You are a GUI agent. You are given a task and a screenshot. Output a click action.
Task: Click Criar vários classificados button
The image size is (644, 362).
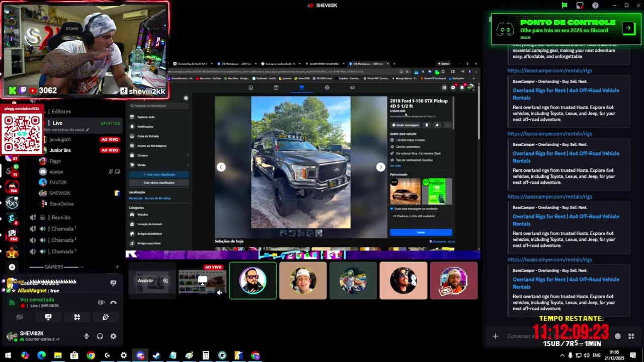tap(159, 183)
